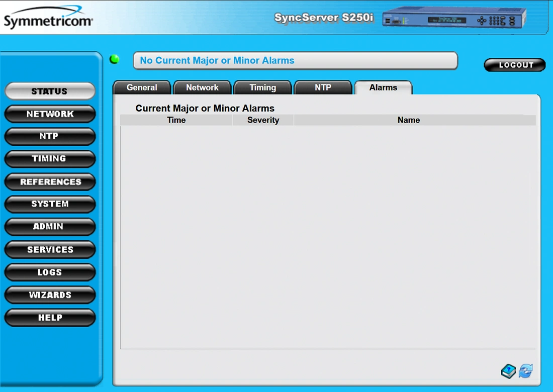Viewport: 553px width, 392px height.
Task: Click the help book icon
Action: click(508, 371)
